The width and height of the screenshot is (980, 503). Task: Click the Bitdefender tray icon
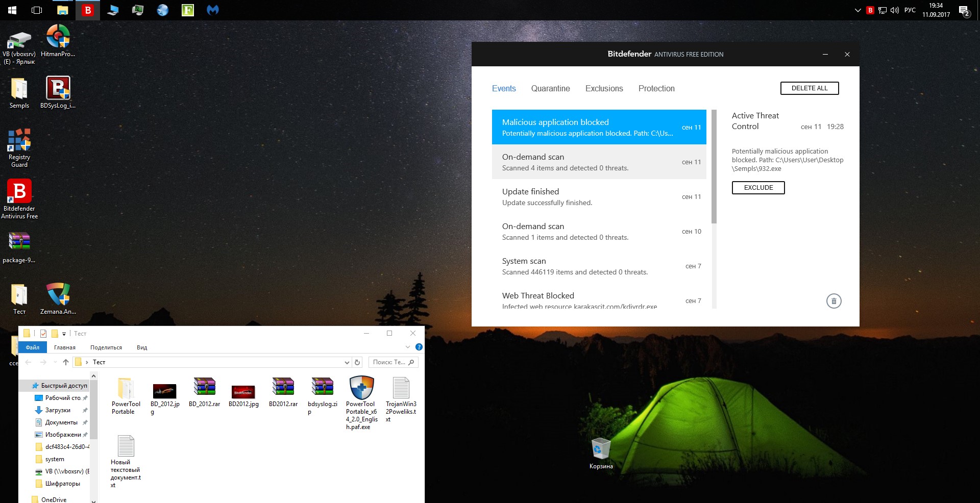[870, 10]
